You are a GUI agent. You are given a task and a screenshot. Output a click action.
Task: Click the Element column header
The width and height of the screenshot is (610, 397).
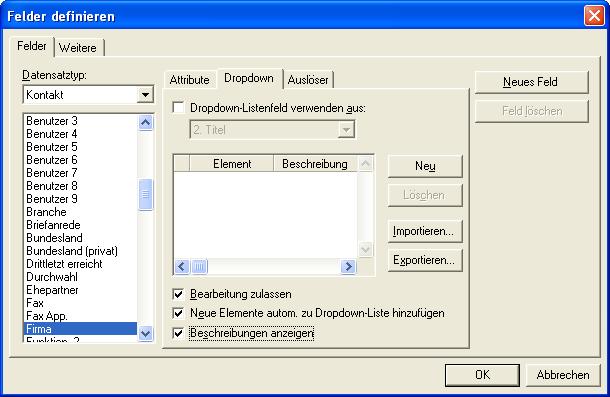232,164
